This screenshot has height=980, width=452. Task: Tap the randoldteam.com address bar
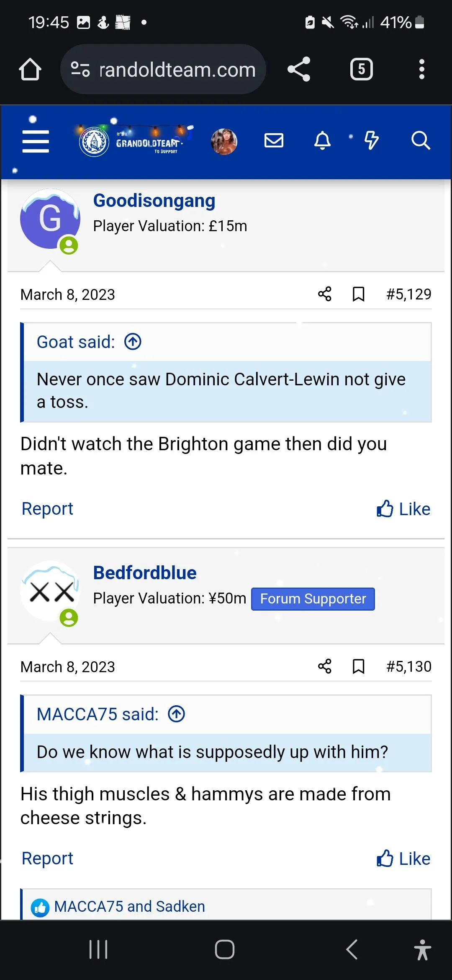(x=163, y=70)
